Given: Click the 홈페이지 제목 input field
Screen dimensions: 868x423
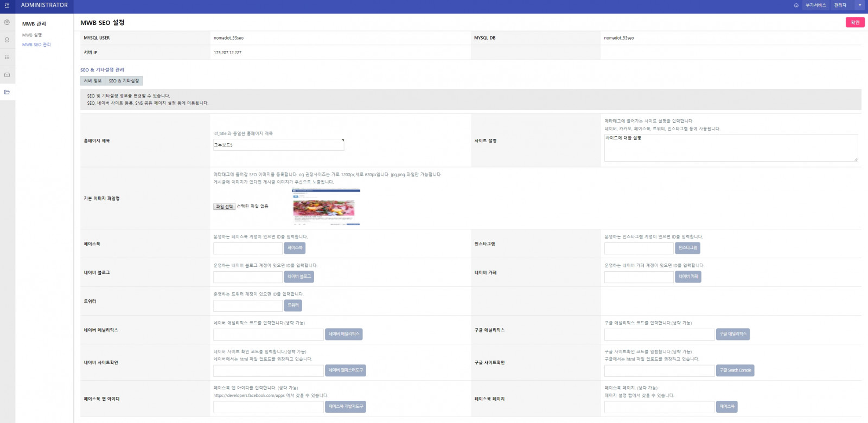Looking at the screenshot, I should point(278,145).
